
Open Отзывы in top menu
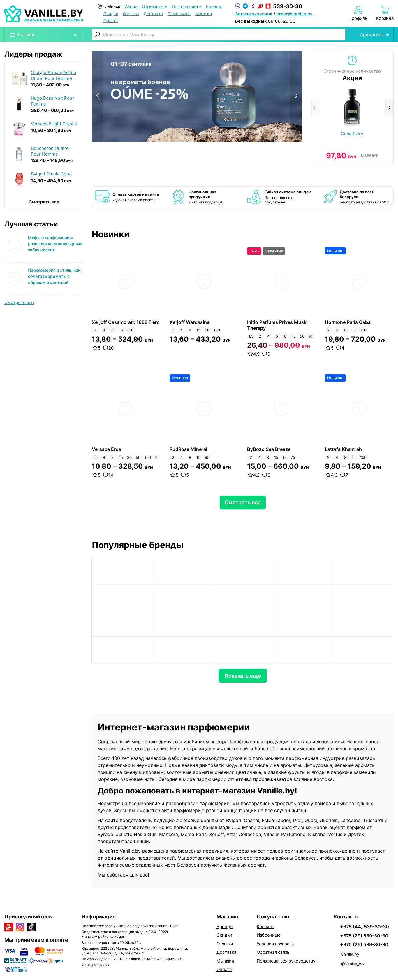131,14
